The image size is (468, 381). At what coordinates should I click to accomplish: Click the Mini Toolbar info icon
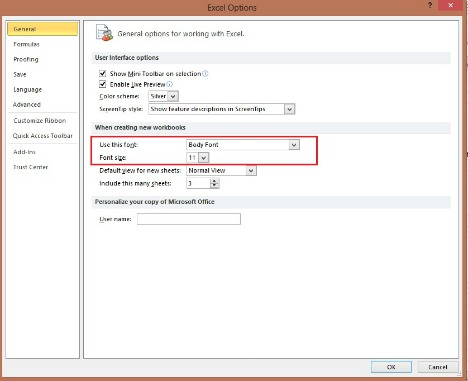[205, 73]
